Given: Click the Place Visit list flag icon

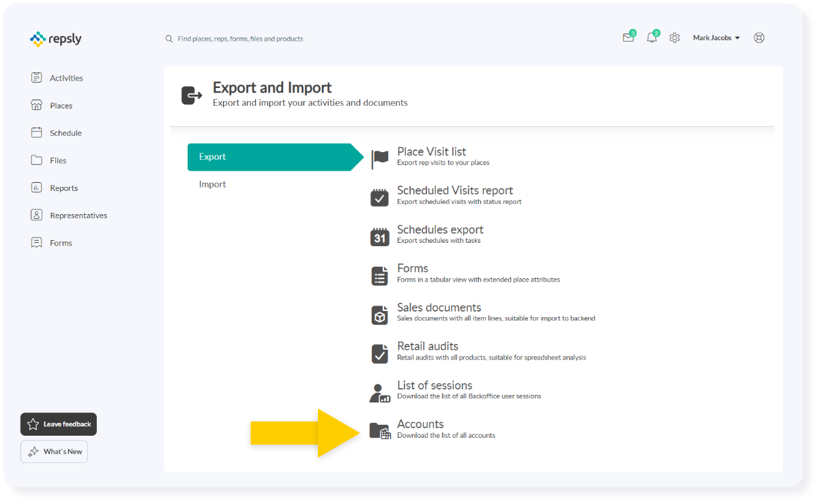Looking at the screenshot, I should (380, 159).
